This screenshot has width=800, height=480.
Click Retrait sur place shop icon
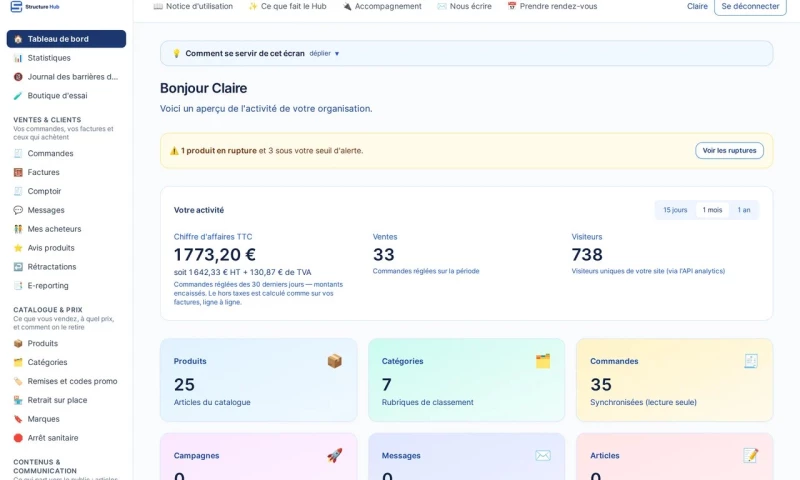(x=18, y=400)
